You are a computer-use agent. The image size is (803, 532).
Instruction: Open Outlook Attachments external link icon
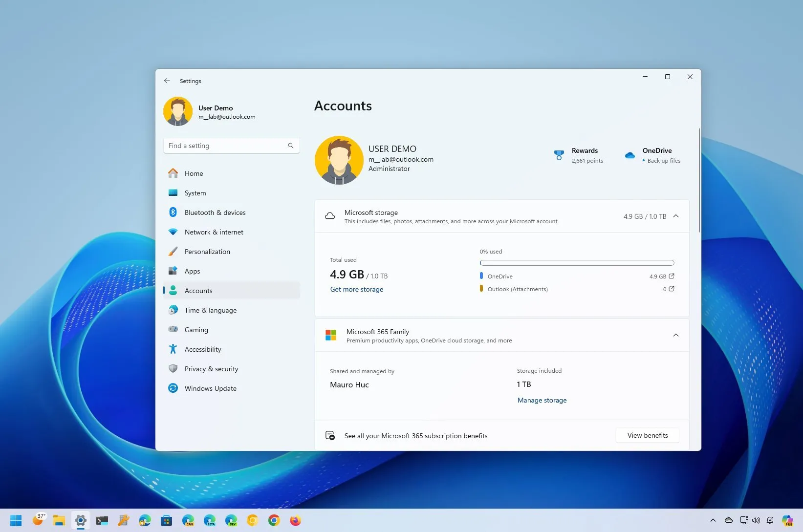click(x=672, y=289)
